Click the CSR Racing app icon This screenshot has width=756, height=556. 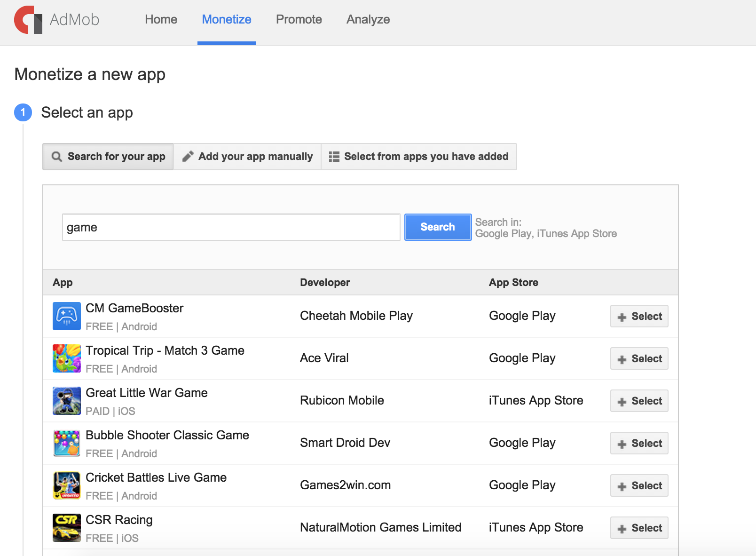coord(66,528)
